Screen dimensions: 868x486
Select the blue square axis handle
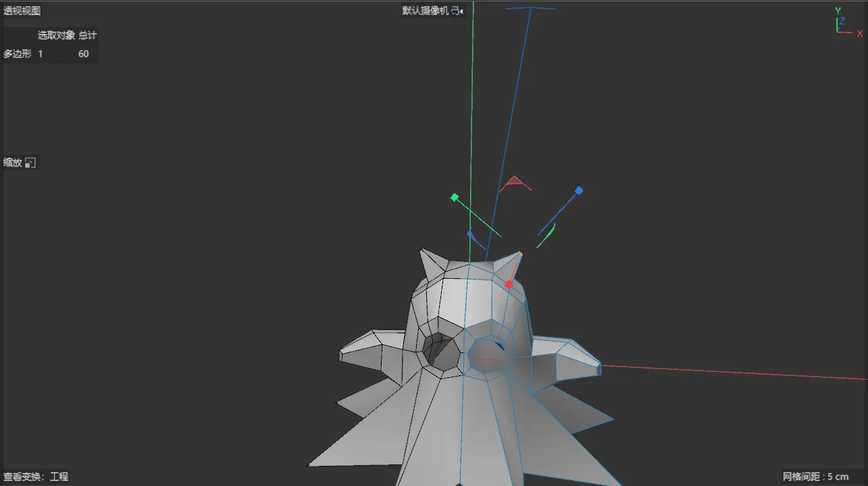pos(579,191)
